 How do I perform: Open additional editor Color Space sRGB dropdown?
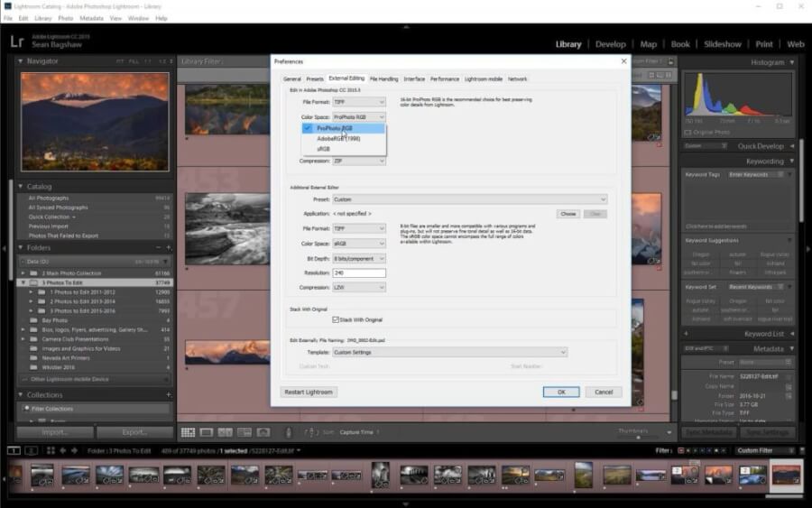coord(359,244)
